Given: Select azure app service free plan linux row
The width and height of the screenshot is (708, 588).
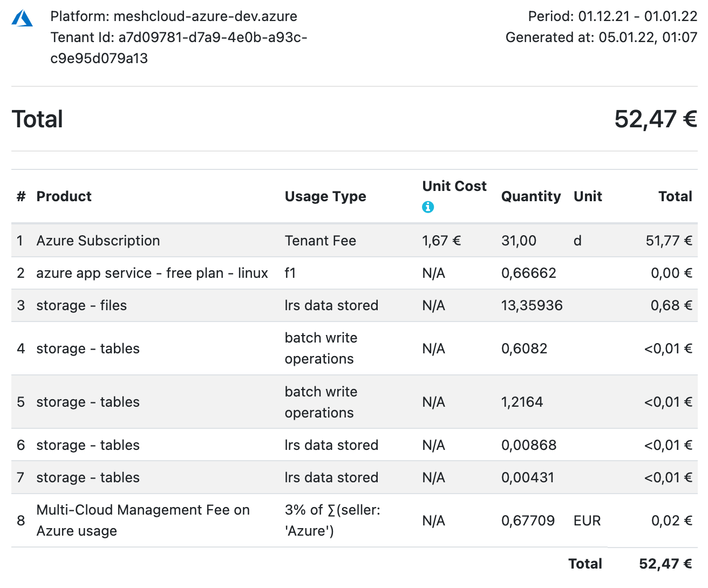Looking at the screenshot, I should tap(354, 273).
